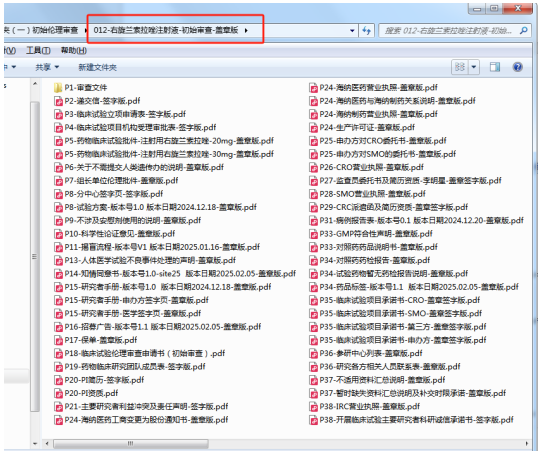The width and height of the screenshot is (542, 454).
Task: Click the search magnifier icon
Action: click(x=523, y=31)
